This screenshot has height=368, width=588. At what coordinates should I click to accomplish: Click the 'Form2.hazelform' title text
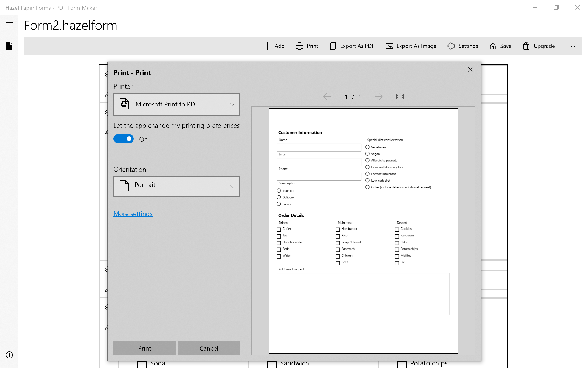pyautogui.click(x=71, y=25)
